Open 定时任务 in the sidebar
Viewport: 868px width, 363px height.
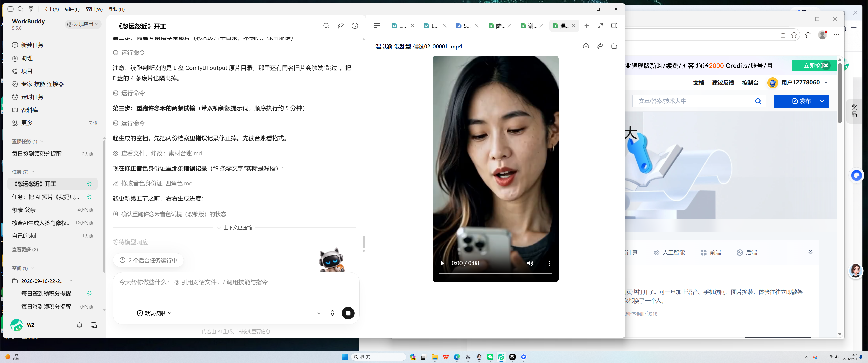[32, 97]
